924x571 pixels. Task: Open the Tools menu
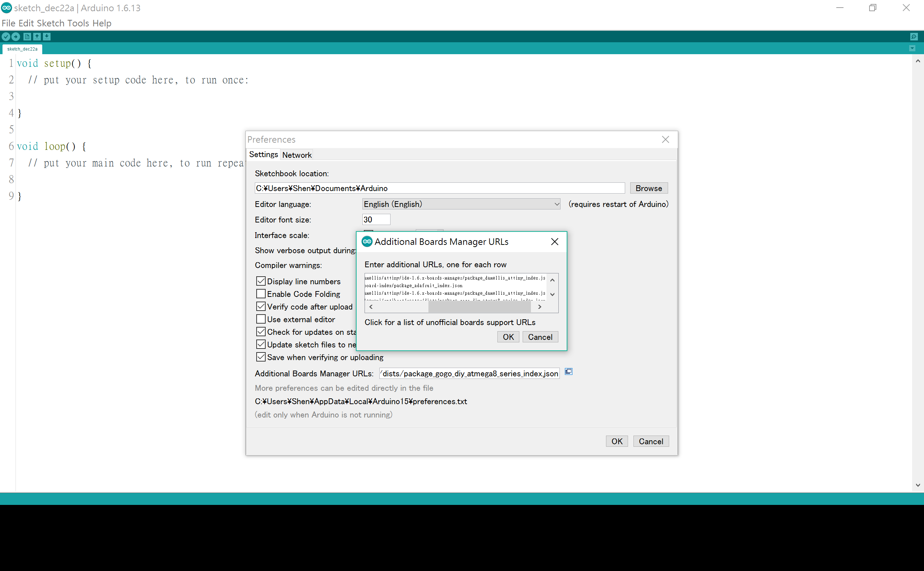(78, 23)
